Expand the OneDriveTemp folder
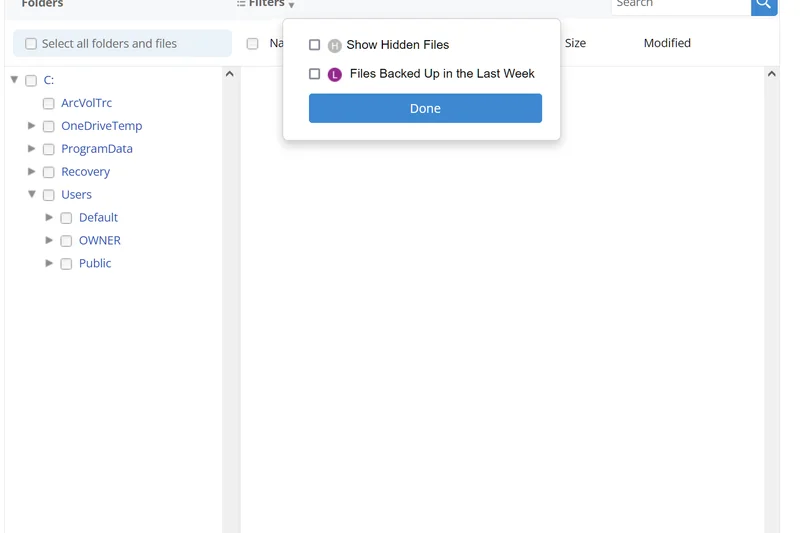800x533 pixels. point(32,126)
